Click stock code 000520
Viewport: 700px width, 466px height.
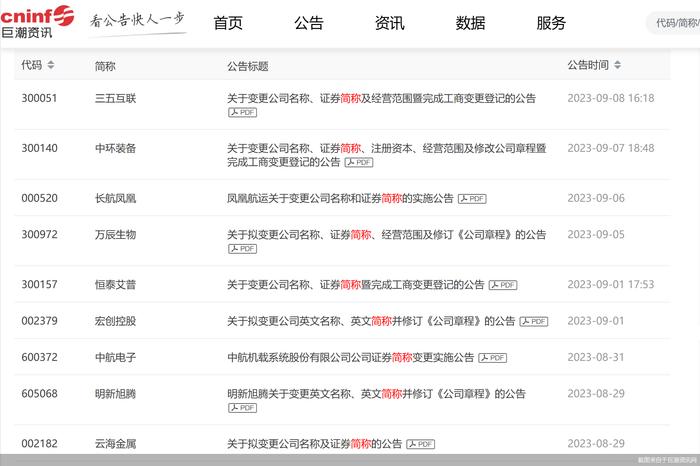(x=39, y=198)
